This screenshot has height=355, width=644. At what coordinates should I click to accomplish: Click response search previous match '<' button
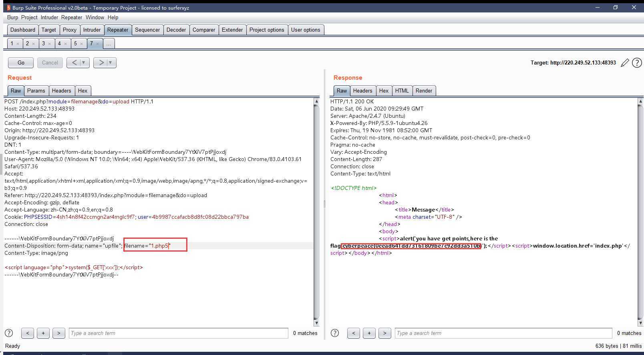354,333
